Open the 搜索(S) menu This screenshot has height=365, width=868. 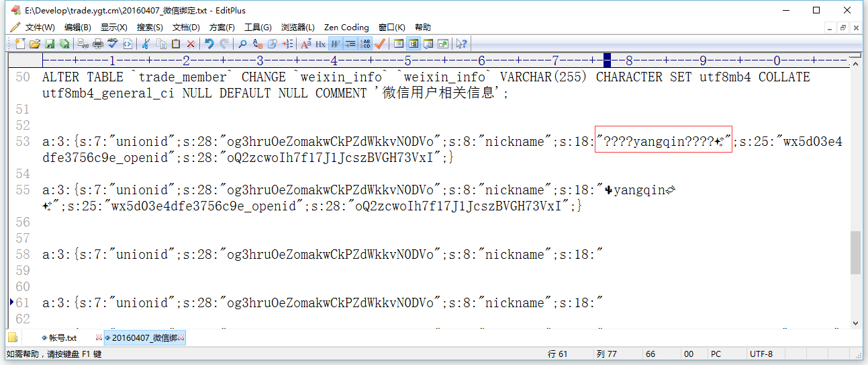150,28
